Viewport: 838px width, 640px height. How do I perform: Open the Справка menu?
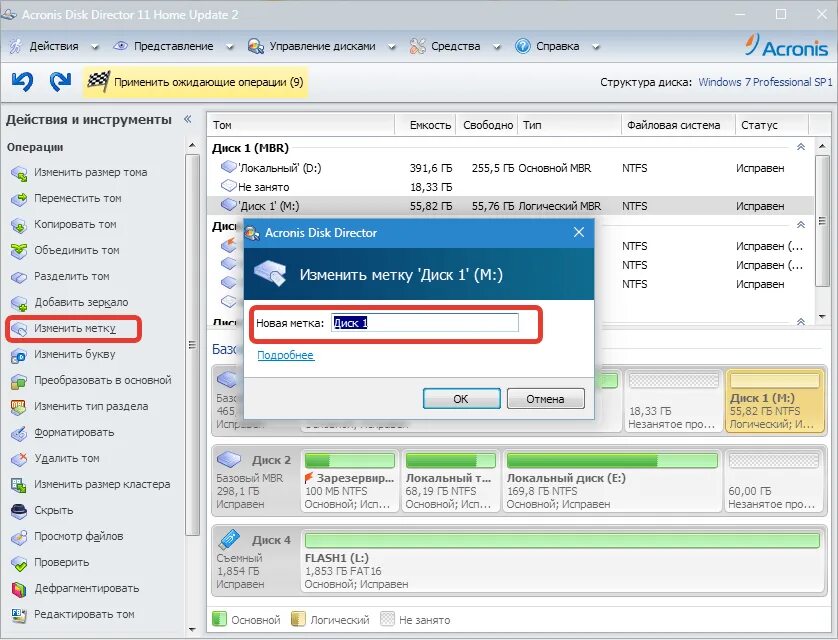(557, 46)
